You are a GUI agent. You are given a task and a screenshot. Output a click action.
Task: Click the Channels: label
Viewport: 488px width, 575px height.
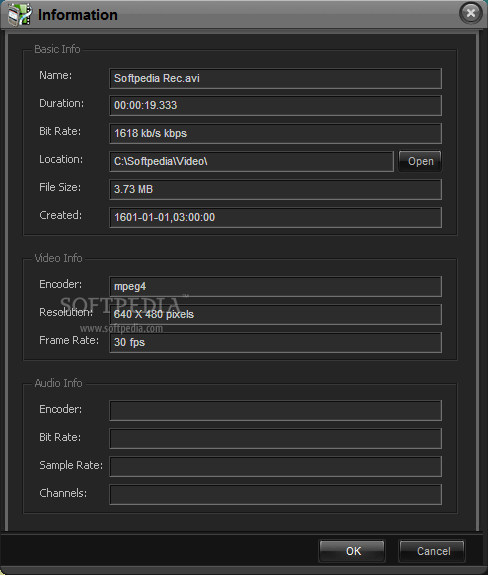(x=63, y=493)
